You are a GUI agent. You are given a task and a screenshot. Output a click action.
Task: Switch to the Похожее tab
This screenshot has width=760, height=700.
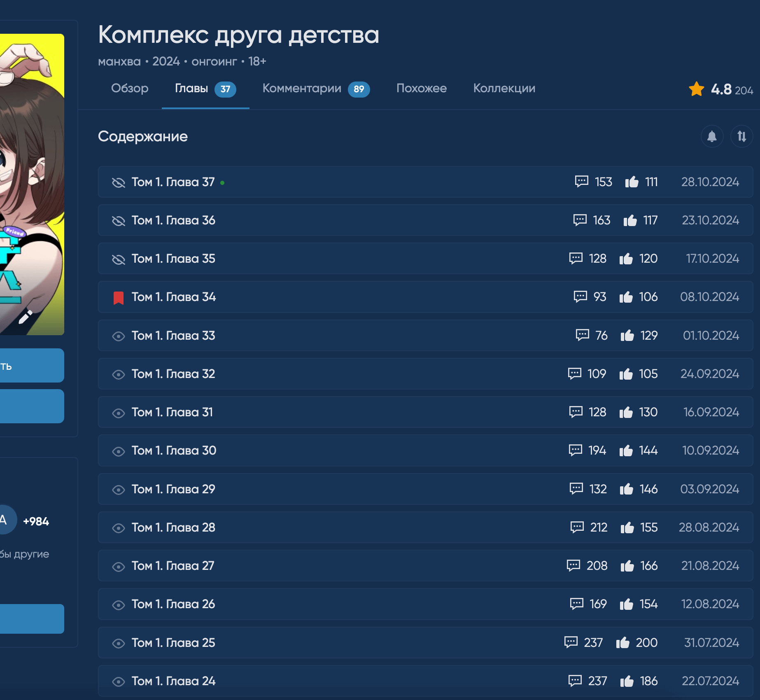click(422, 88)
